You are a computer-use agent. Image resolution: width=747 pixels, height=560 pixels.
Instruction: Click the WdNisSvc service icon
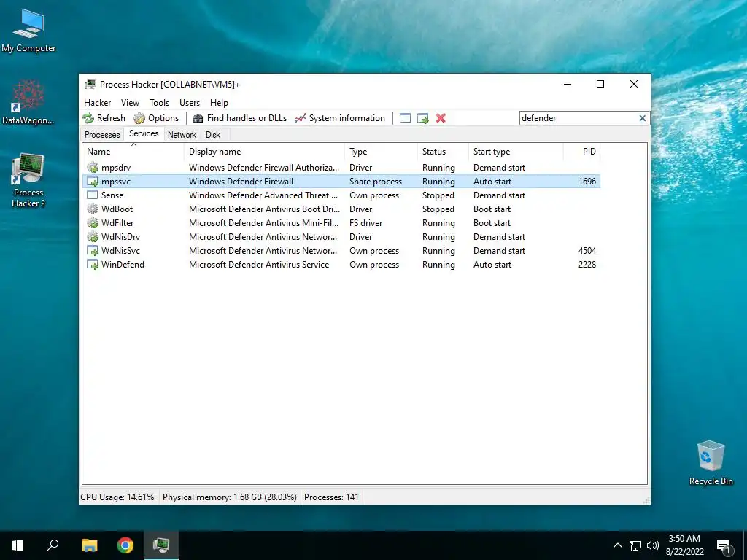[93, 251]
